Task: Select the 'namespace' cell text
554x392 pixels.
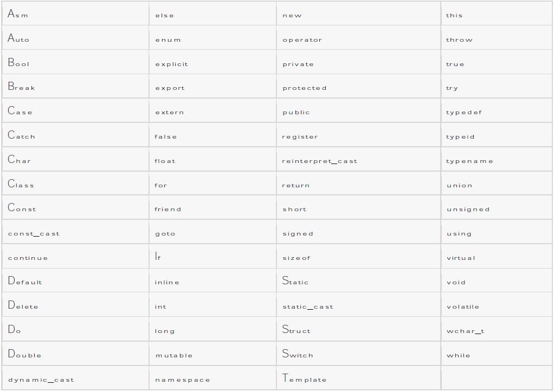Action: pos(183,380)
